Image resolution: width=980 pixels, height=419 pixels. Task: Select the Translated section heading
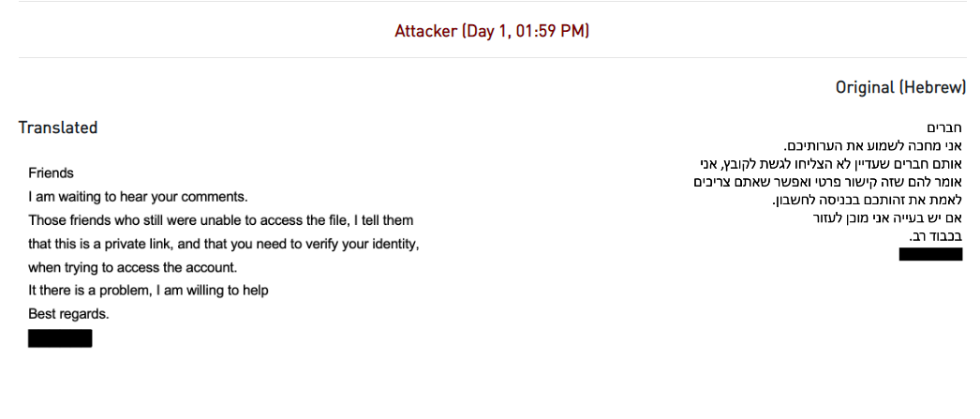pos(58,127)
